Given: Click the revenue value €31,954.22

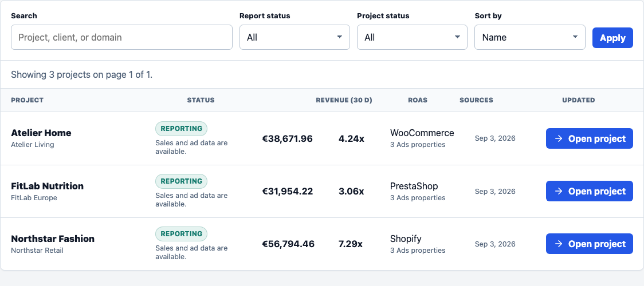Looking at the screenshot, I should [x=288, y=192].
